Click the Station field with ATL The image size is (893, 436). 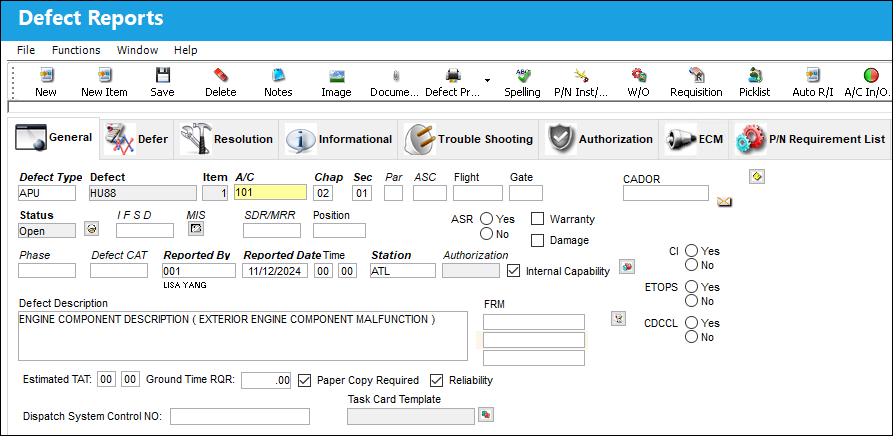click(x=403, y=271)
